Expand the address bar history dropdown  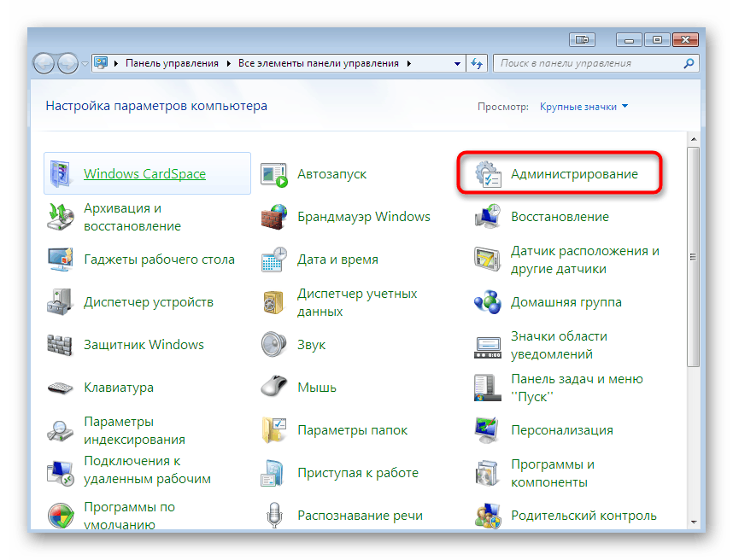click(x=458, y=62)
